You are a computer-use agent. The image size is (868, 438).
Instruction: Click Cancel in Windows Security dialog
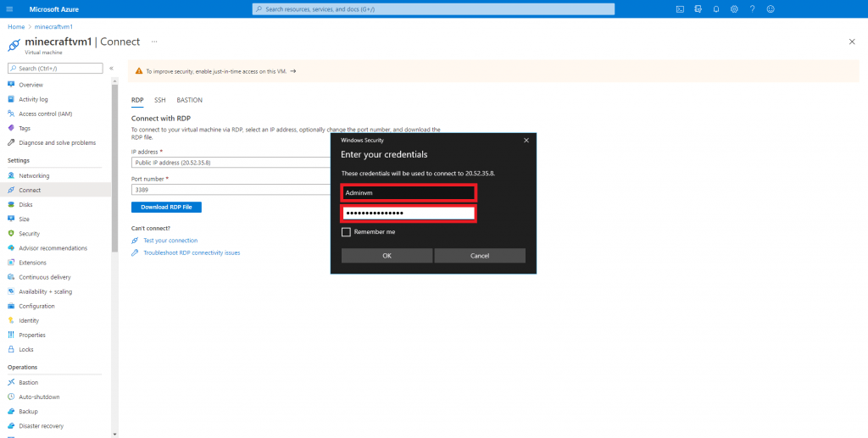pos(480,255)
